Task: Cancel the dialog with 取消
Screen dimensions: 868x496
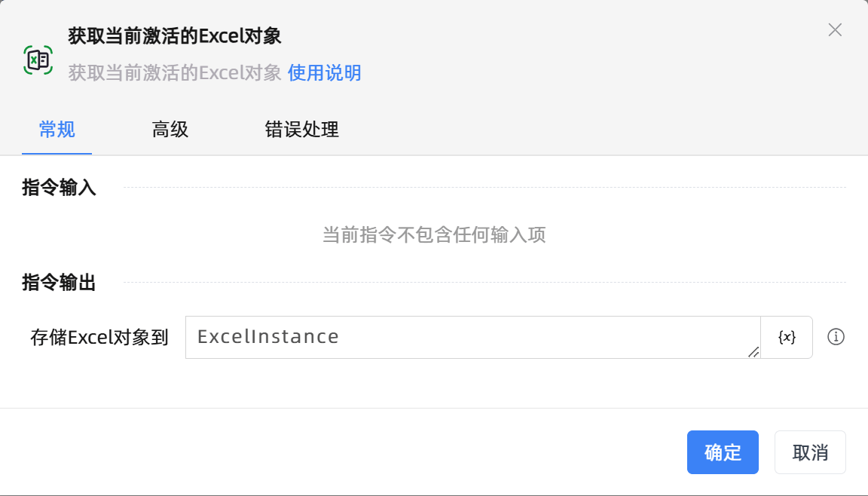Action: pyautogui.click(x=810, y=452)
